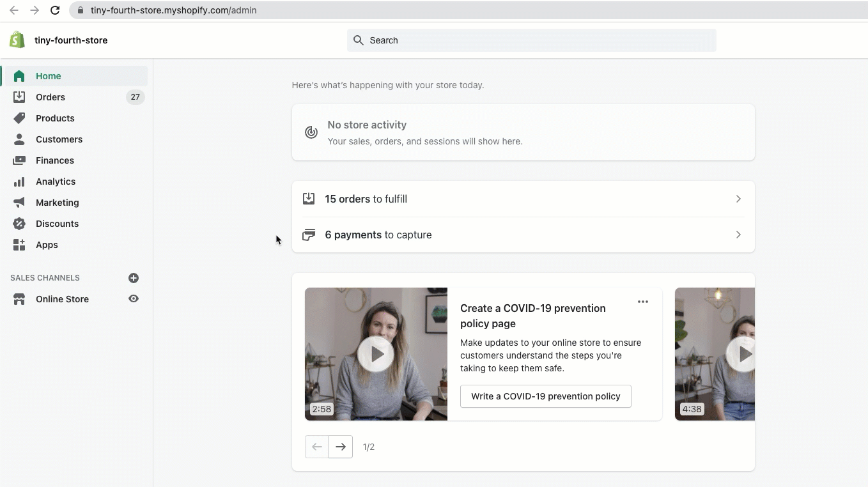Open the Orders section via its inbox icon
The image size is (868, 487).
tap(19, 97)
